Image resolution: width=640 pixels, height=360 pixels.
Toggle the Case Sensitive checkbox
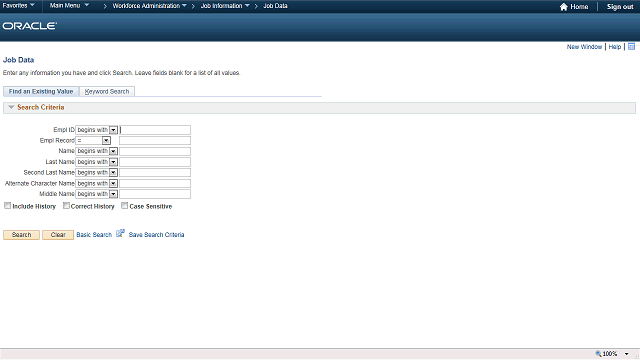[124, 206]
